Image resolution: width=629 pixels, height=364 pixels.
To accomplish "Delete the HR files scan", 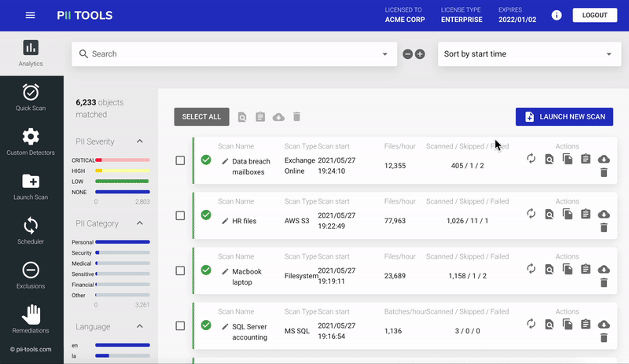I will pyautogui.click(x=604, y=227).
